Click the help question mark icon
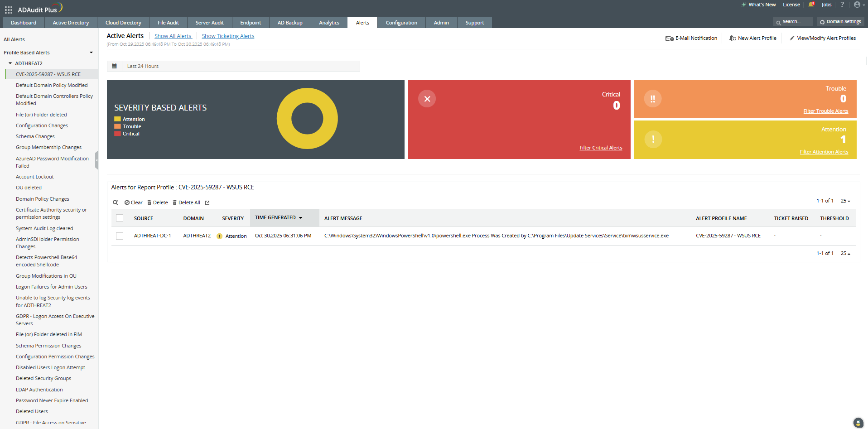 click(842, 5)
